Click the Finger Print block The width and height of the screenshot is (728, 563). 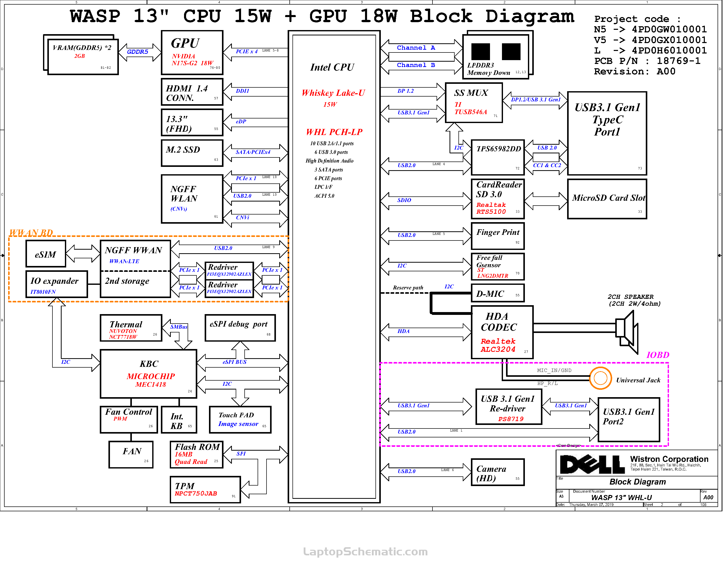[x=498, y=236]
